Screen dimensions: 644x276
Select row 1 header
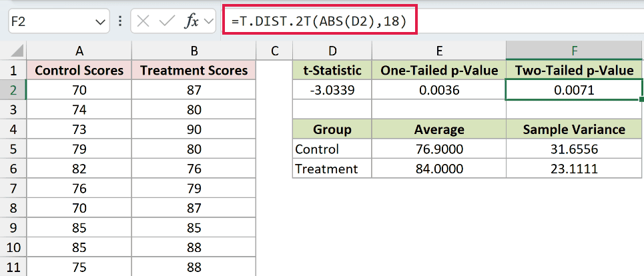click(x=13, y=71)
